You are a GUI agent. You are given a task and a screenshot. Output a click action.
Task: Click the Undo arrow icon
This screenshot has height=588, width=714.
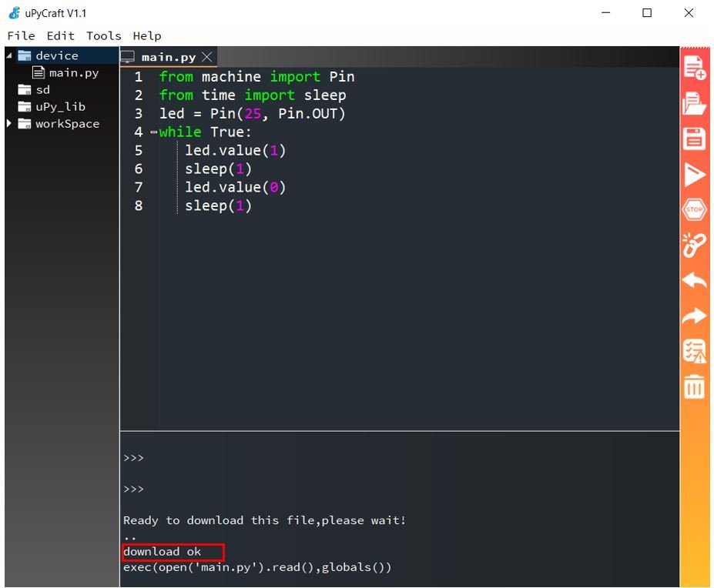[x=694, y=280]
